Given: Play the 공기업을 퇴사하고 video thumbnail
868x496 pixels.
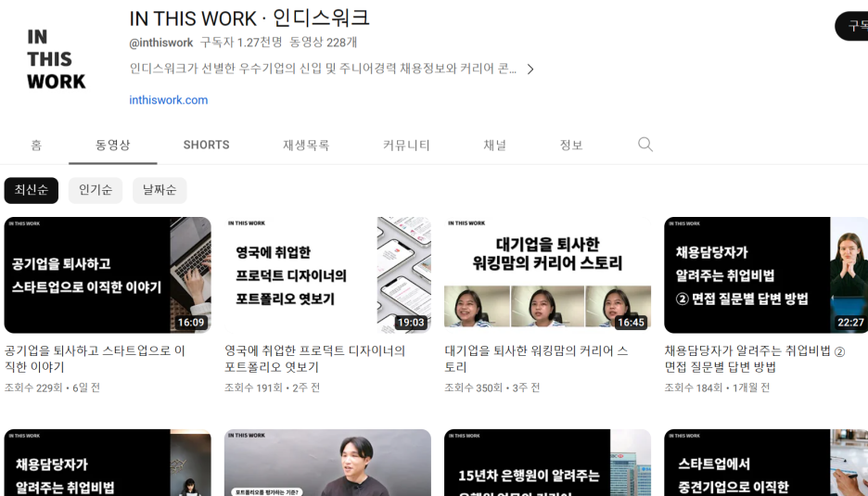Looking at the screenshot, I should pos(108,275).
